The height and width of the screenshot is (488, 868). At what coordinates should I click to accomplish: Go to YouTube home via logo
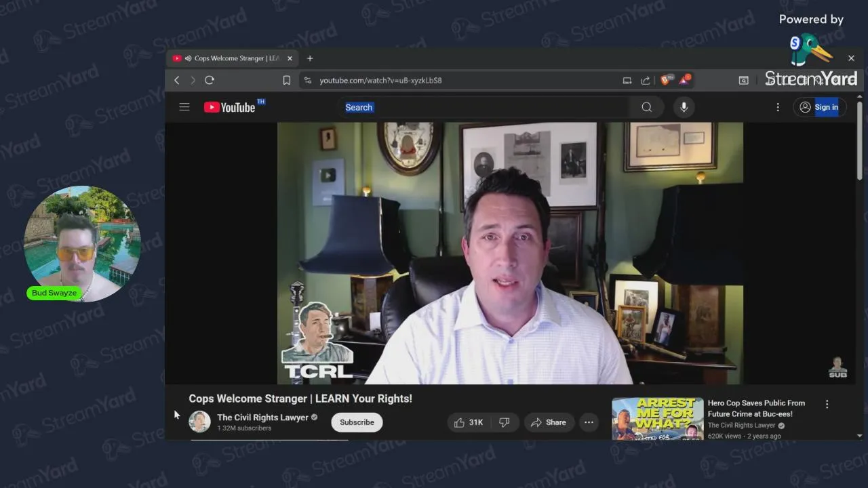click(231, 107)
